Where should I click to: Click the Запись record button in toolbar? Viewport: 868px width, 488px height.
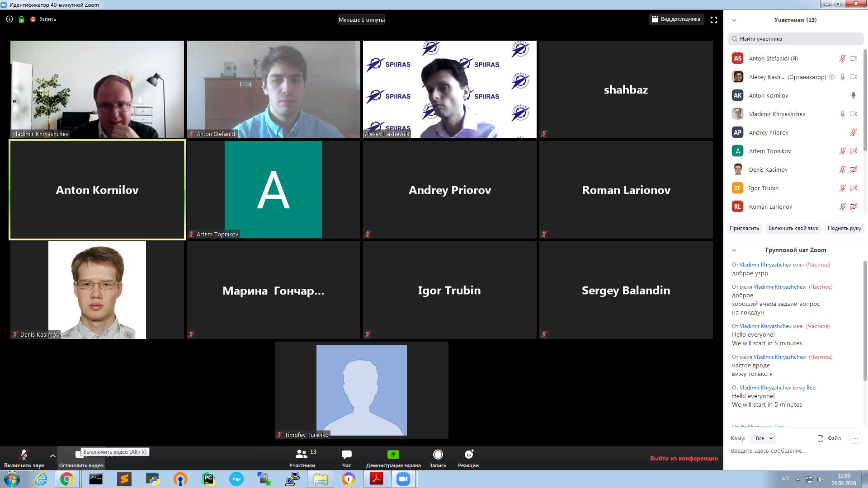click(x=438, y=458)
